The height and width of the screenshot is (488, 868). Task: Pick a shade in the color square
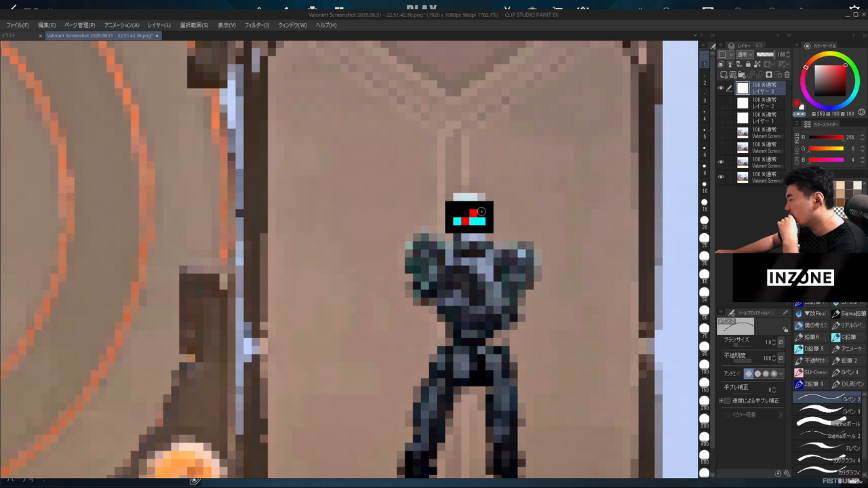pos(831,81)
